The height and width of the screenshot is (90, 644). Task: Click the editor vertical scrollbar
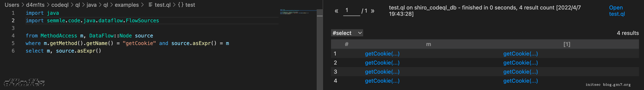pyautogui.click(x=319, y=50)
